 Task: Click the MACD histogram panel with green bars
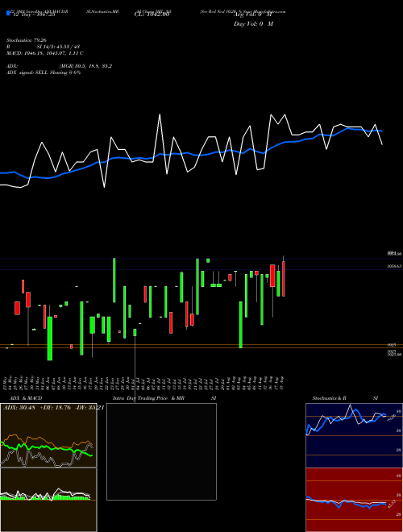click(48, 500)
